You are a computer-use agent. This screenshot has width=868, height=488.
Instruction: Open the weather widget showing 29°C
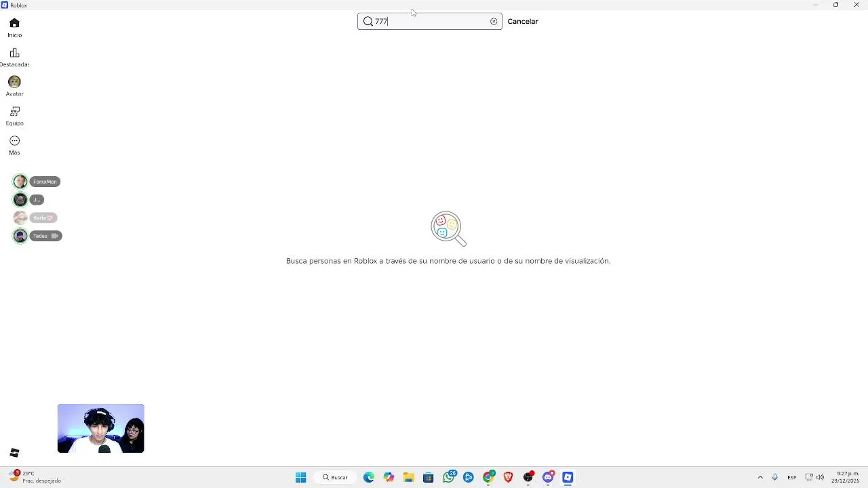35,477
